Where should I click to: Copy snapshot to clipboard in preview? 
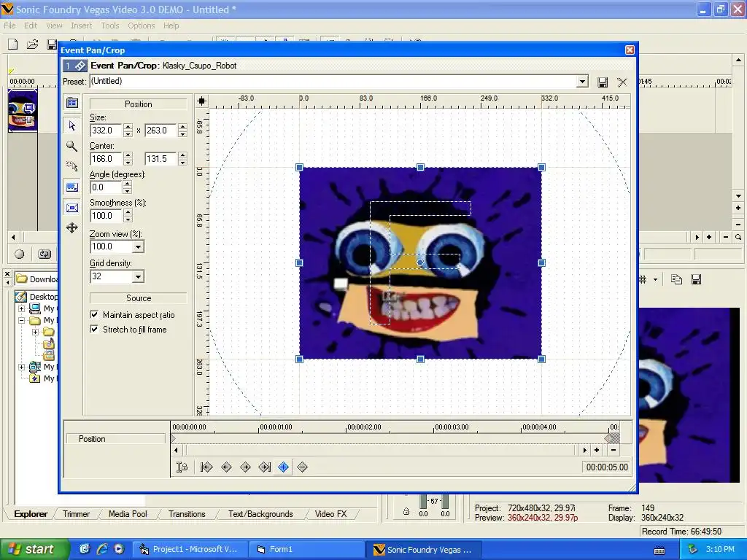676,279
